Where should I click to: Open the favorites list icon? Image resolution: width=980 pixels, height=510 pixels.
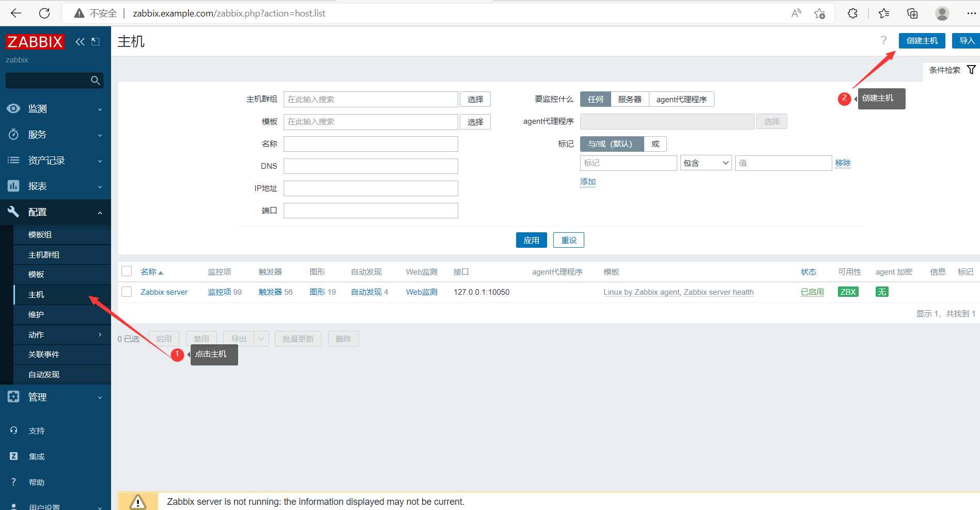[x=884, y=13]
